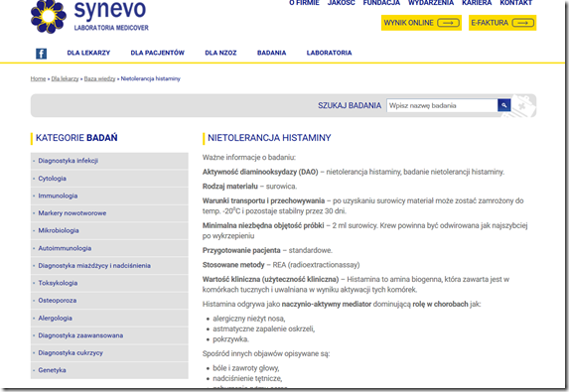This screenshot has width=569, height=392.
Task: Open Diagnostyka cukrzycy category
Action: tap(109, 353)
